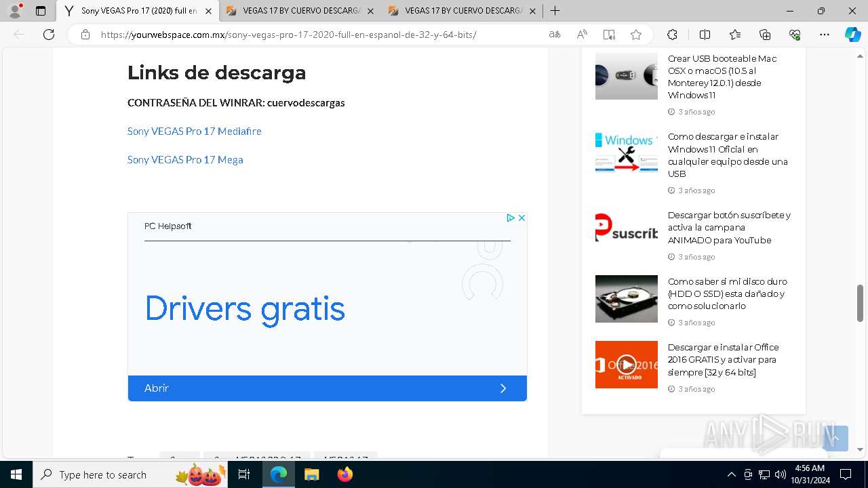This screenshot has width=868, height=488.
Task: Click Drivers gratis ad headline
Action: click(245, 309)
